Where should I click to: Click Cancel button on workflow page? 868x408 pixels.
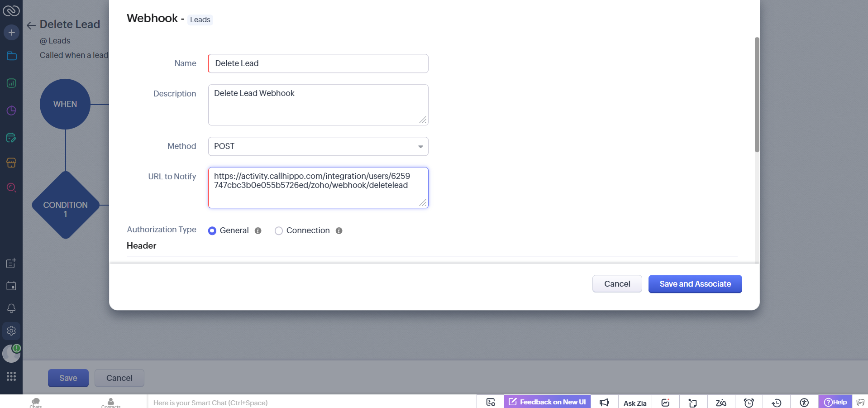point(119,378)
